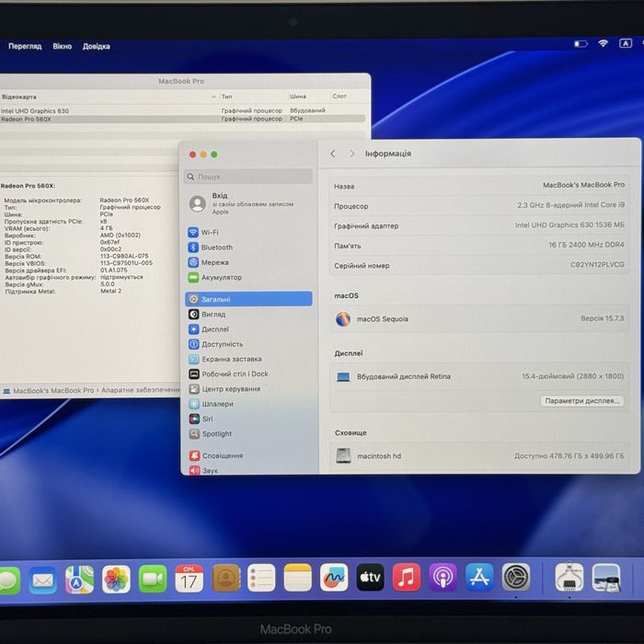Viewport: 644px width, 644px height.
Task: Click 16 ГБ 2400 MHz DDR4 memory value
Action: pos(586,245)
